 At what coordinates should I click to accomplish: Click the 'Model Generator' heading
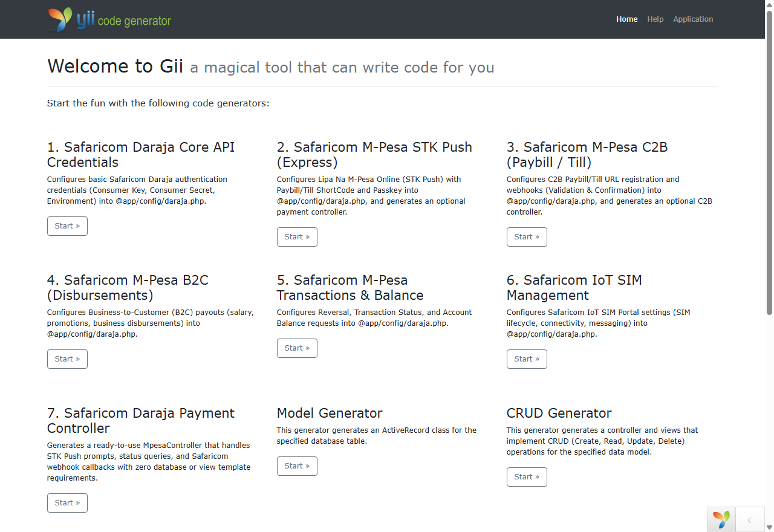coord(330,414)
